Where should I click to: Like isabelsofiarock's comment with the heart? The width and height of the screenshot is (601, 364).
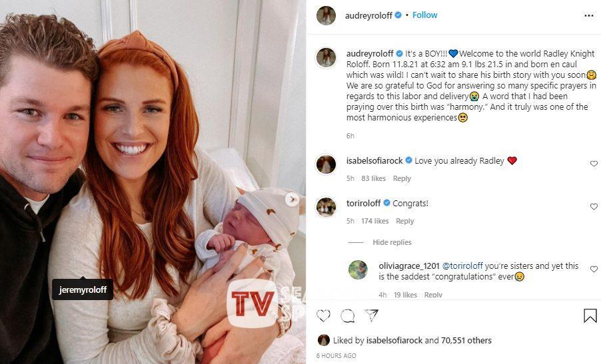click(594, 164)
